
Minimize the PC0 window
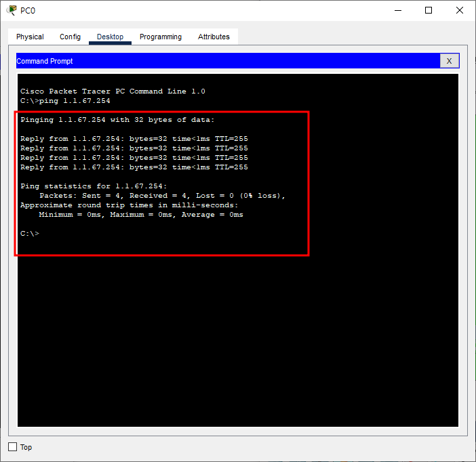(x=398, y=10)
